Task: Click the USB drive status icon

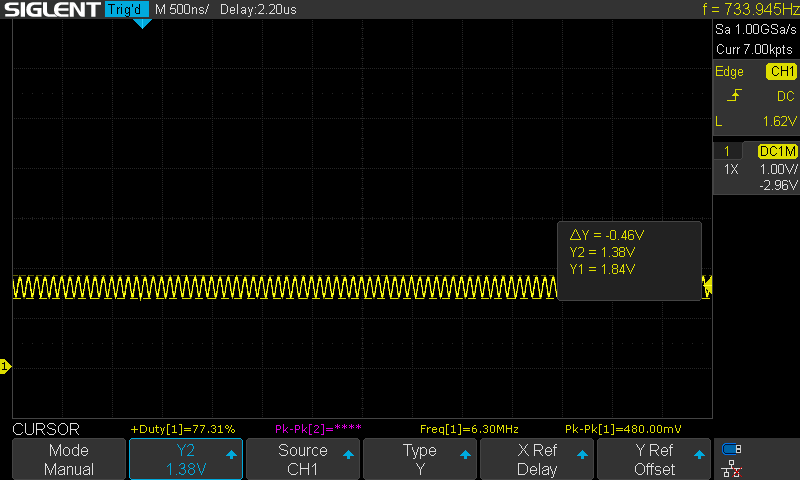Action: pyautogui.click(x=732, y=449)
